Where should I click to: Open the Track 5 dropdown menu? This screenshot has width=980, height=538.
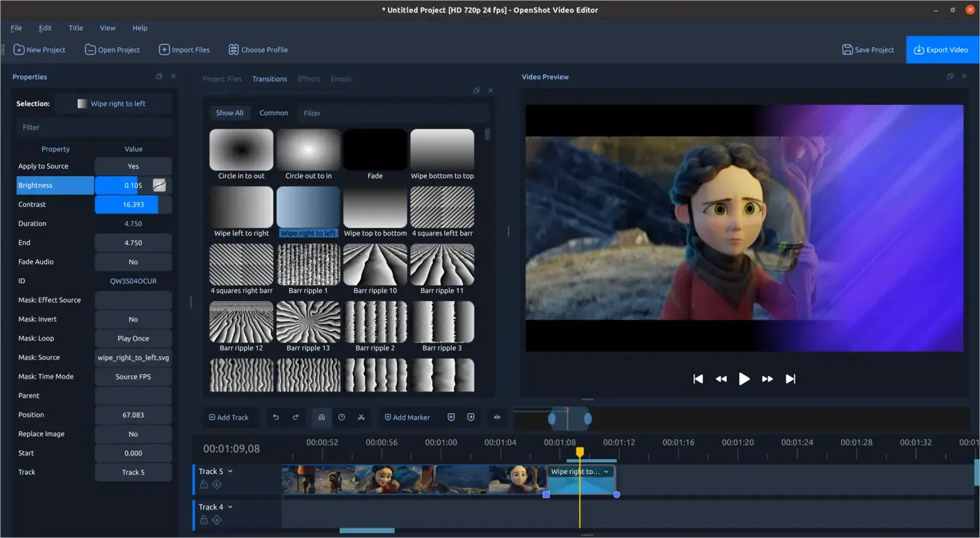tap(230, 471)
